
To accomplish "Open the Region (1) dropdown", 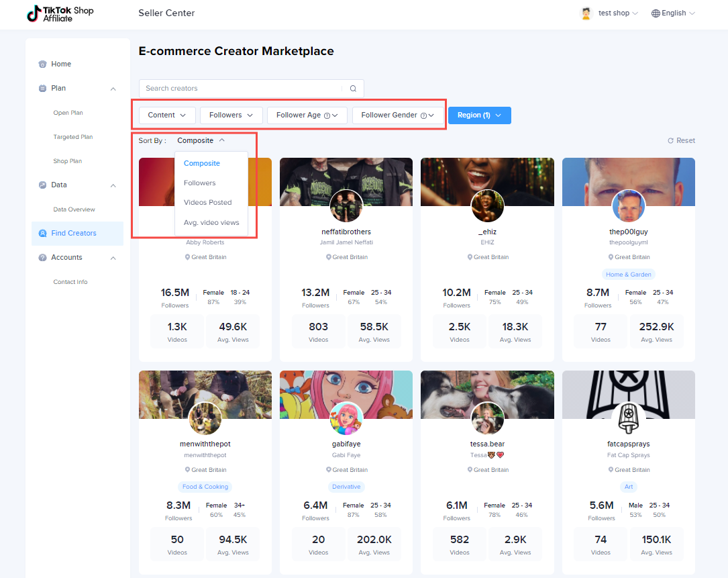I will (480, 115).
